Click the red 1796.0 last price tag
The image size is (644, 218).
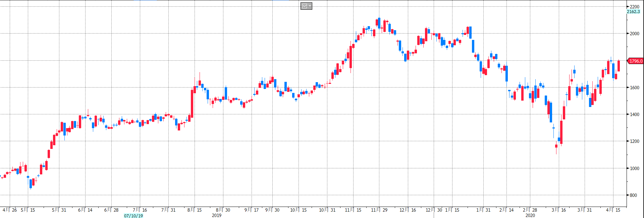click(x=636, y=61)
